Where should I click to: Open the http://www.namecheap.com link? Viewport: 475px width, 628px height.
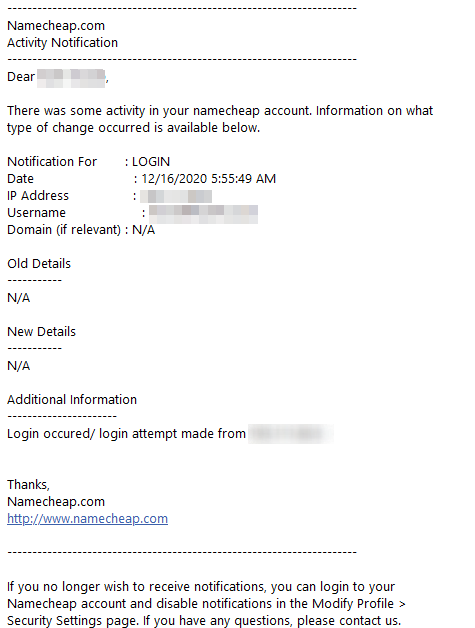click(87, 519)
